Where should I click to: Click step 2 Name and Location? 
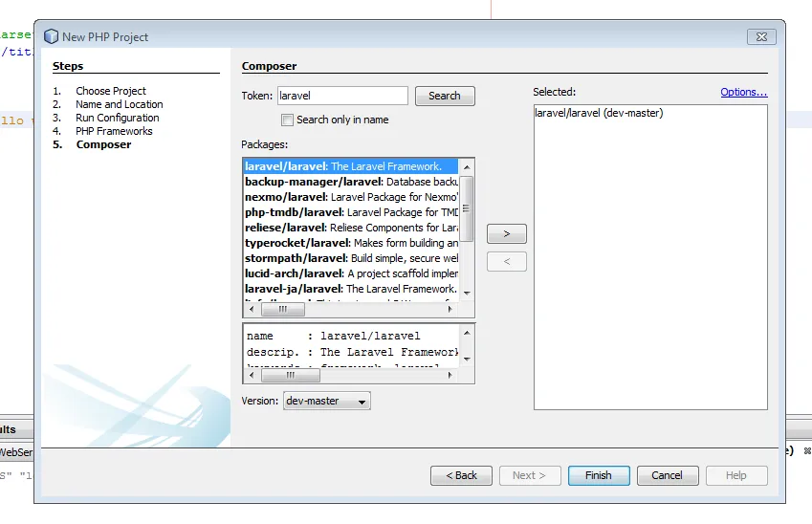pyautogui.click(x=120, y=104)
